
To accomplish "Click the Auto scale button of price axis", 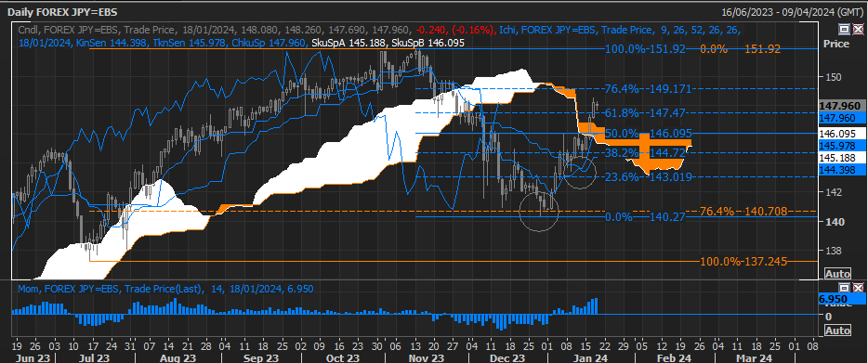I will click(837, 274).
